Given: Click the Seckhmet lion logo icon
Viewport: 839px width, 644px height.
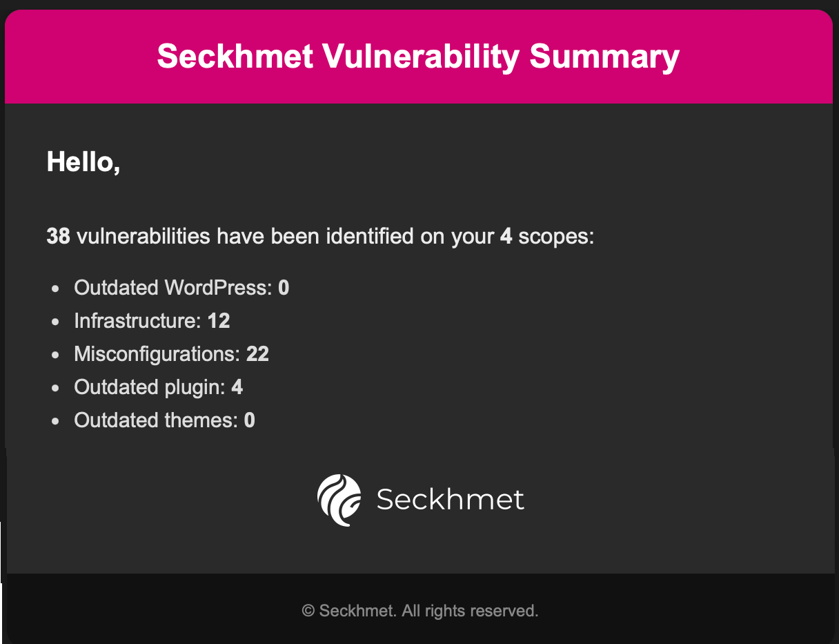Looking at the screenshot, I should pos(339,500).
